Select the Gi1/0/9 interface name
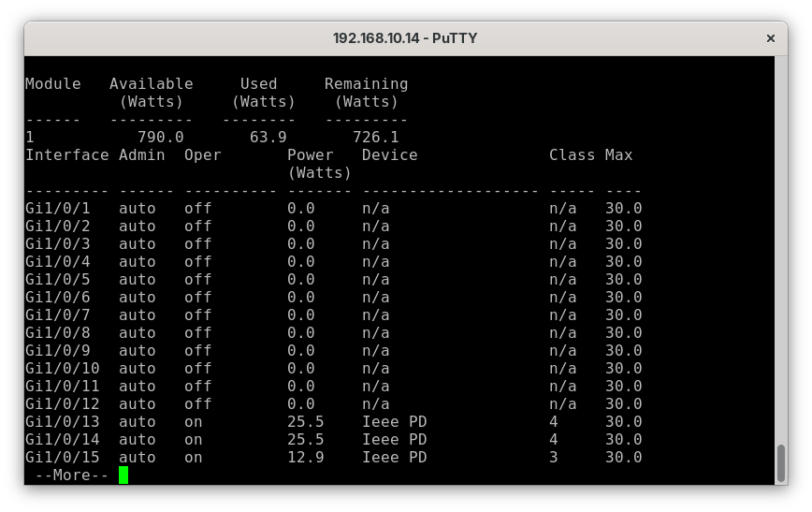812x512 pixels. click(x=57, y=350)
